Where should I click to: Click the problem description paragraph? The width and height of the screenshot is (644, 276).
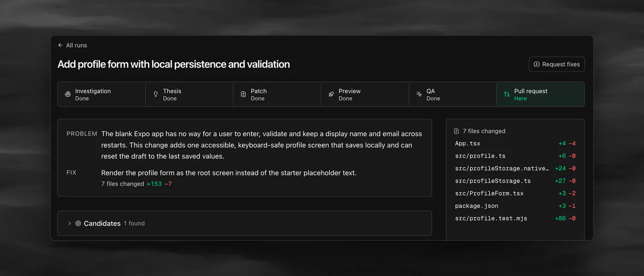pos(261,145)
